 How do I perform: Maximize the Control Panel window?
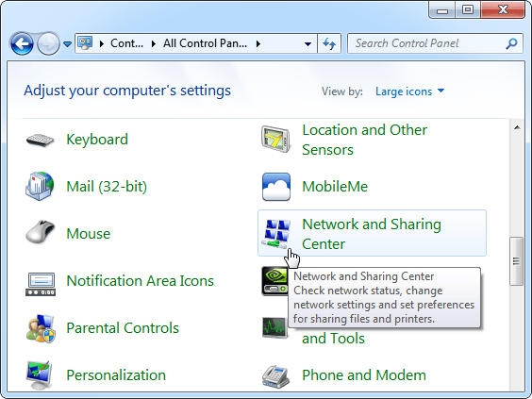(468, 9)
